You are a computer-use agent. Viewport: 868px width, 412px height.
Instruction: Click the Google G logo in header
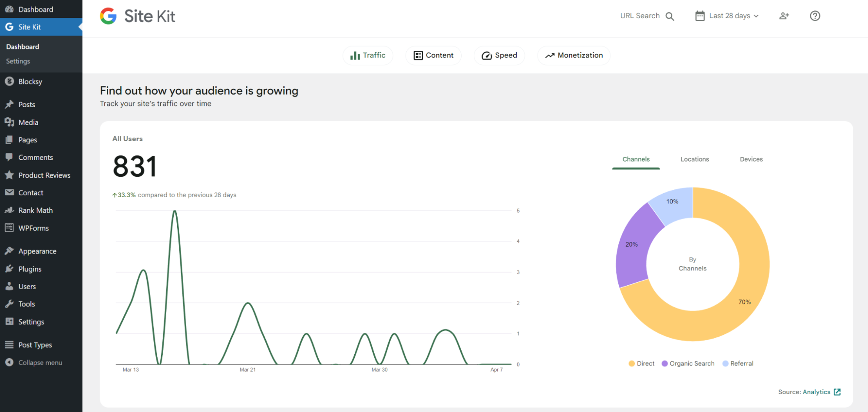click(108, 16)
